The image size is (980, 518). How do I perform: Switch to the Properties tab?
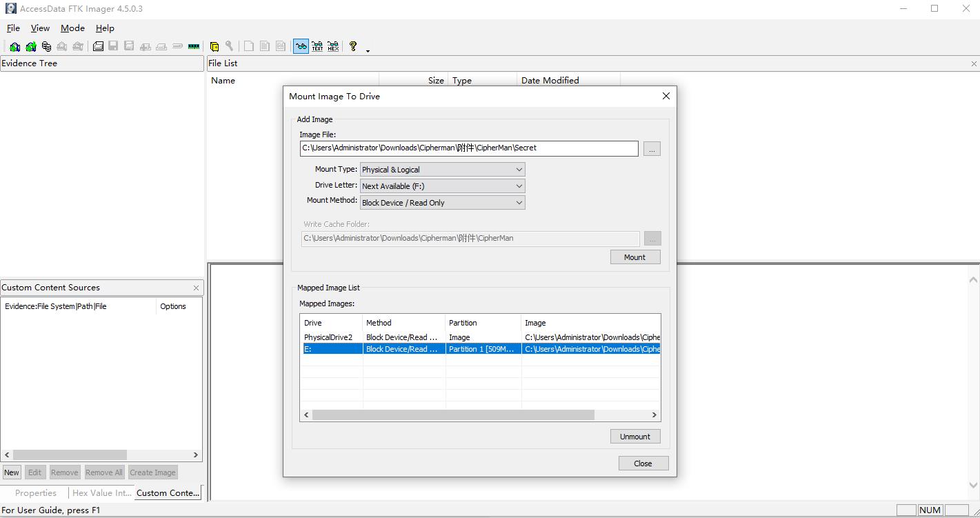click(x=36, y=493)
